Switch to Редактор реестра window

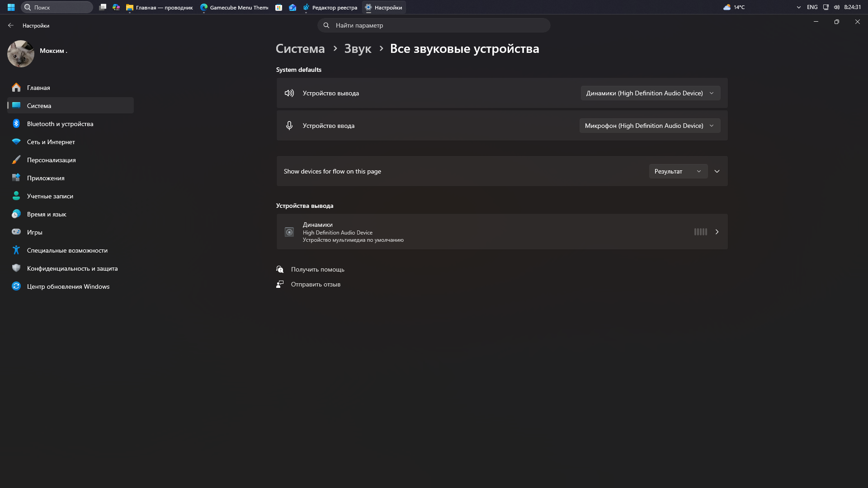pyautogui.click(x=330, y=7)
